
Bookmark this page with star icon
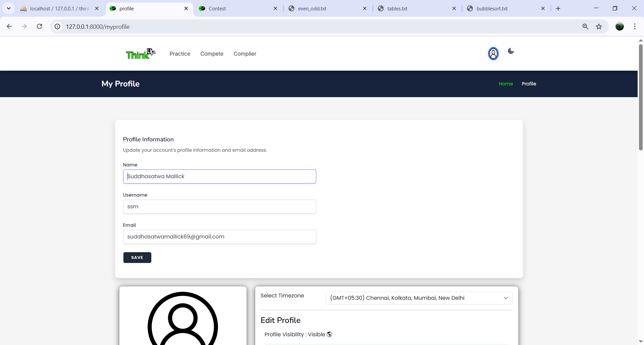(x=599, y=26)
